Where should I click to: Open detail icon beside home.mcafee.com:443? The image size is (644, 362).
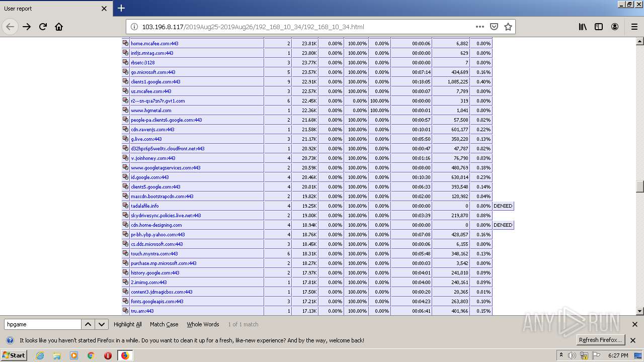pyautogui.click(x=126, y=43)
